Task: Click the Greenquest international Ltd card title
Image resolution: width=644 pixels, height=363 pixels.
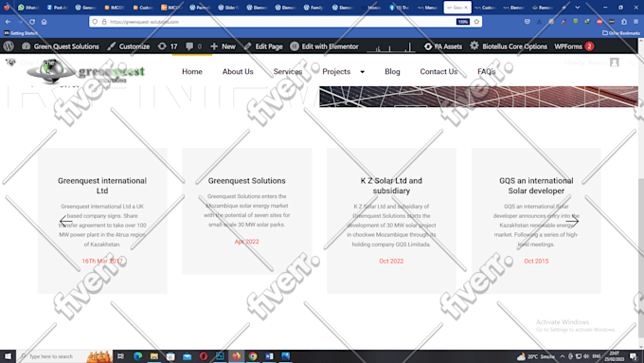Action: (102, 186)
